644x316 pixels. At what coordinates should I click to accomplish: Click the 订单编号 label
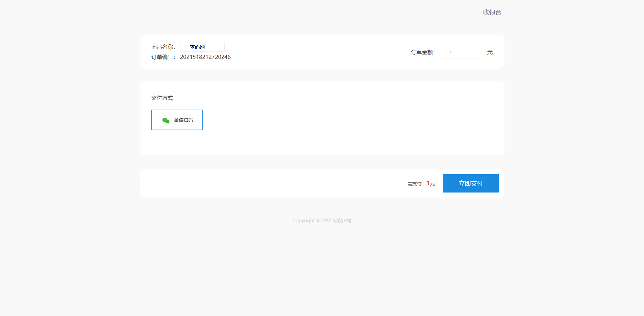(x=163, y=57)
